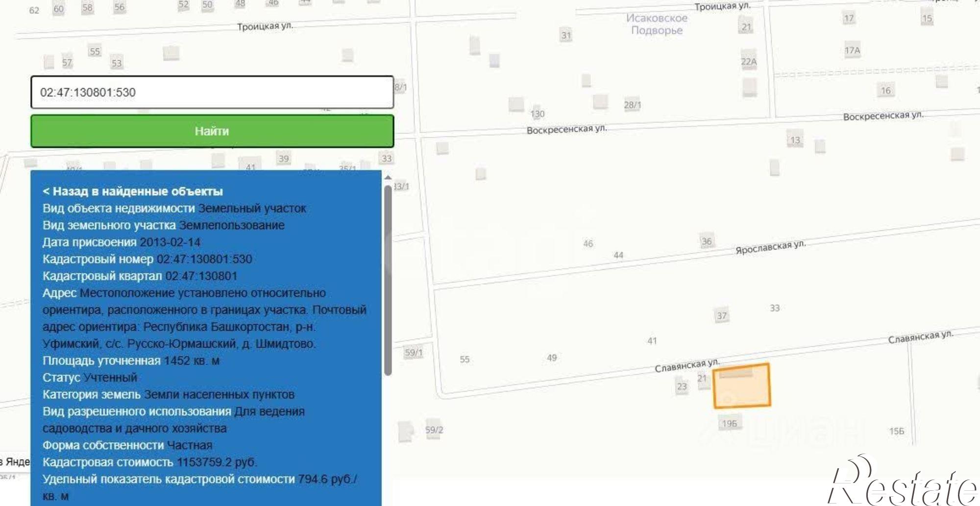Go back via 'Назад в найденные объекты'

click(x=132, y=192)
